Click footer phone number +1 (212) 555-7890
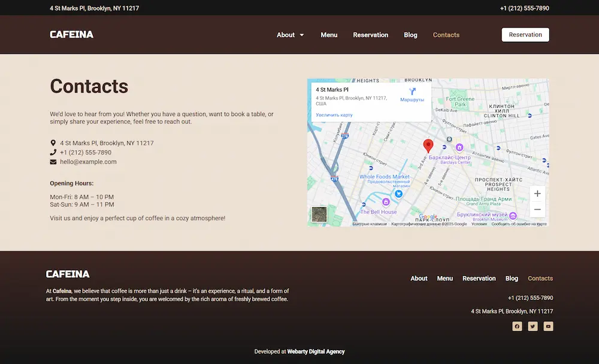Image resolution: width=599 pixels, height=364 pixels. coord(530,298)
